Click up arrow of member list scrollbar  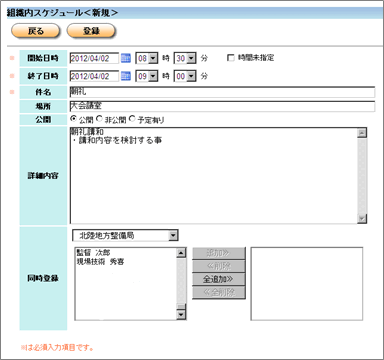pos(181,253)
